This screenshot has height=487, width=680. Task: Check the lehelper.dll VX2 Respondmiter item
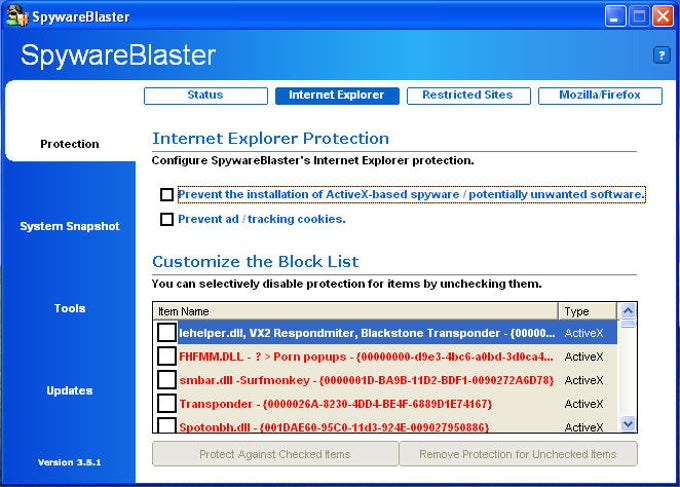pos(167,333)
